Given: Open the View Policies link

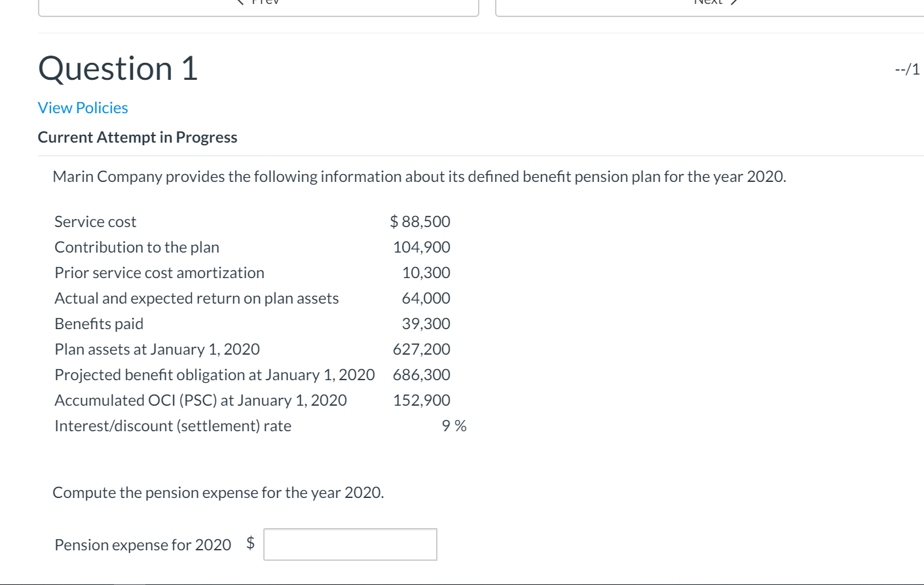Looking at the screenshot, I should pyautogui.click(x=83, y=107).
